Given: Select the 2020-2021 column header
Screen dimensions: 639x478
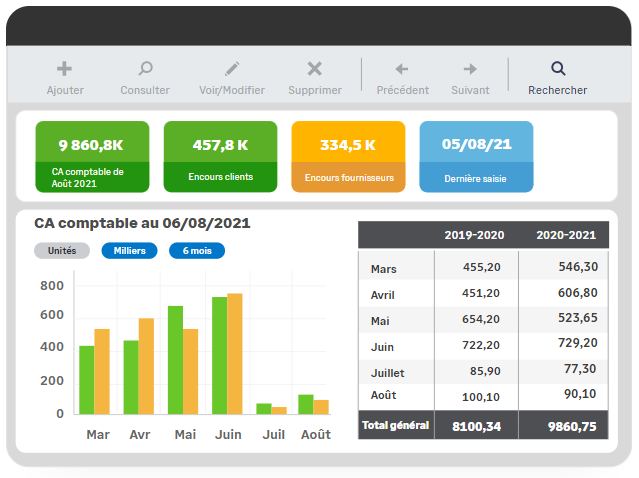Looking at the screenshot, I should (x=566, y=235).
